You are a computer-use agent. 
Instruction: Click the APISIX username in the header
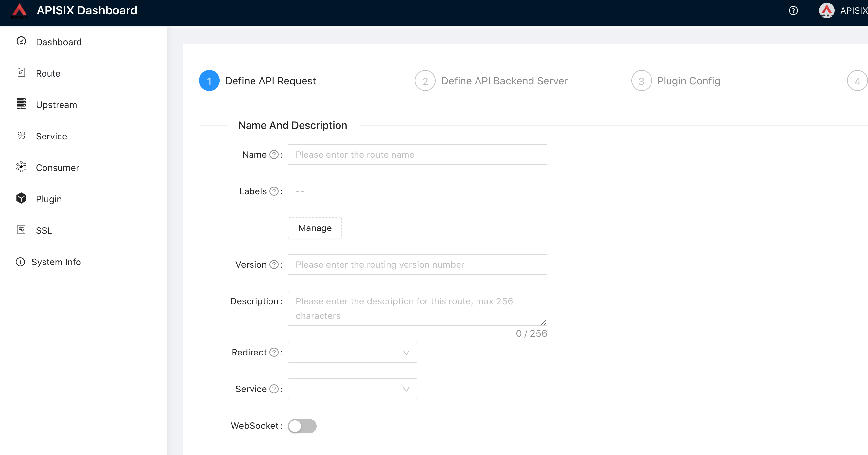click(x=854, y=11)
